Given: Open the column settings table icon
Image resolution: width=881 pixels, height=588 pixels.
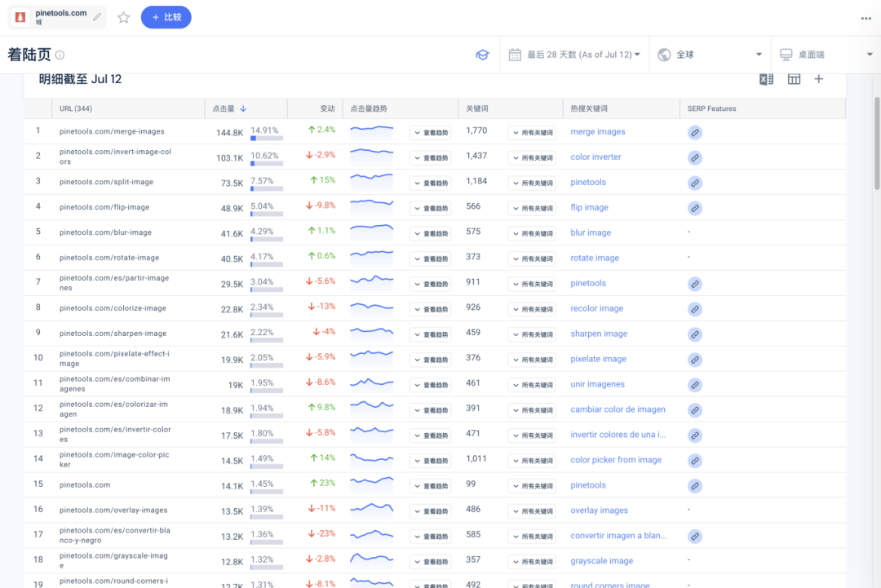Looking at the screenshot, I should click(x=794, y=79).
